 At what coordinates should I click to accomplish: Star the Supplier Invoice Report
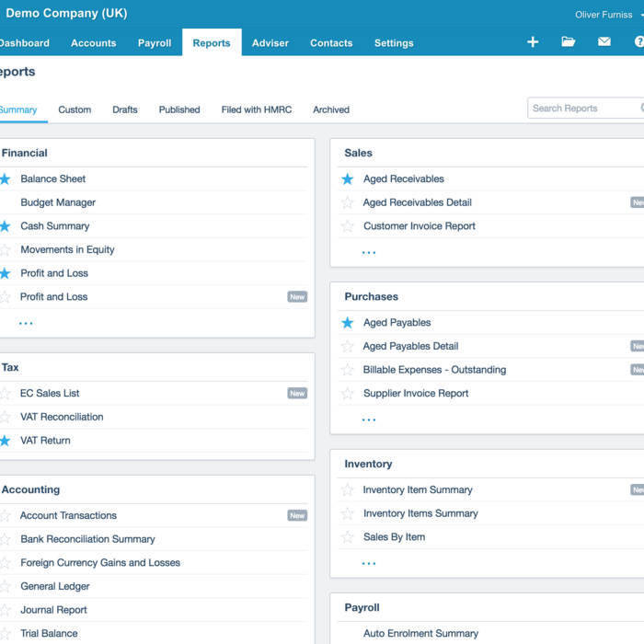(x=347, y=394)
